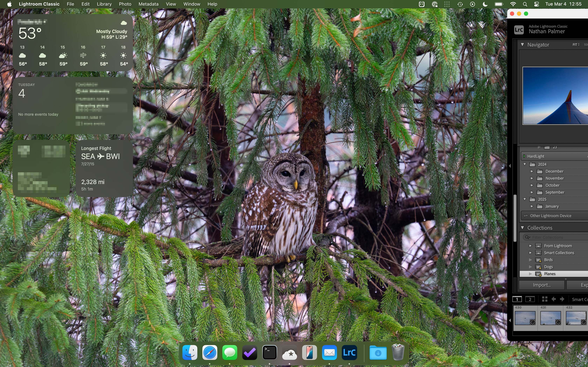
Task: Open the Metadata menu
Action: [x=148, y=4]
